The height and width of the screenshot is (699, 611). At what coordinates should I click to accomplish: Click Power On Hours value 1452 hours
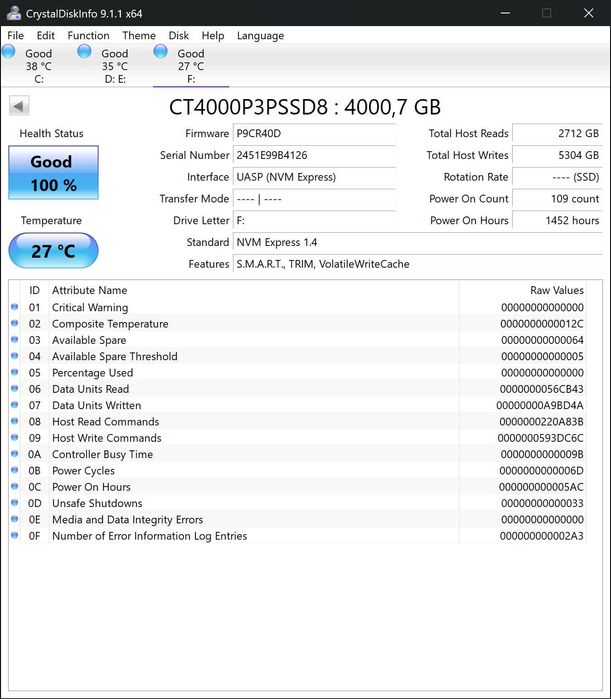pos(557,220)
